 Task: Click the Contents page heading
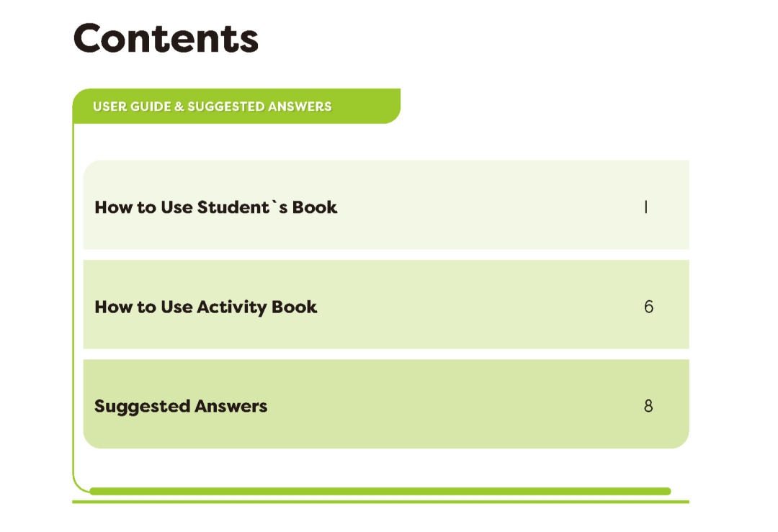(166, 38)
